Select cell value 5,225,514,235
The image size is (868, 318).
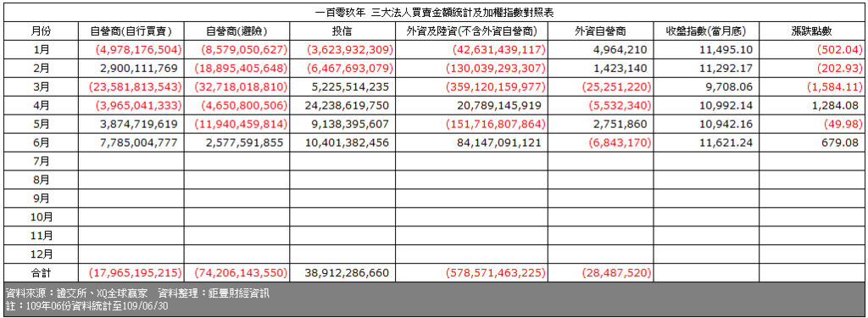coord(350,87)
